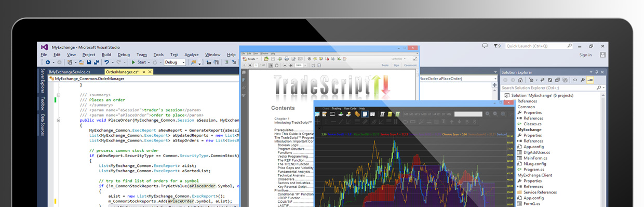
Task: Open the Sign pane in PDF reader
Action: [x=396, y=66]
